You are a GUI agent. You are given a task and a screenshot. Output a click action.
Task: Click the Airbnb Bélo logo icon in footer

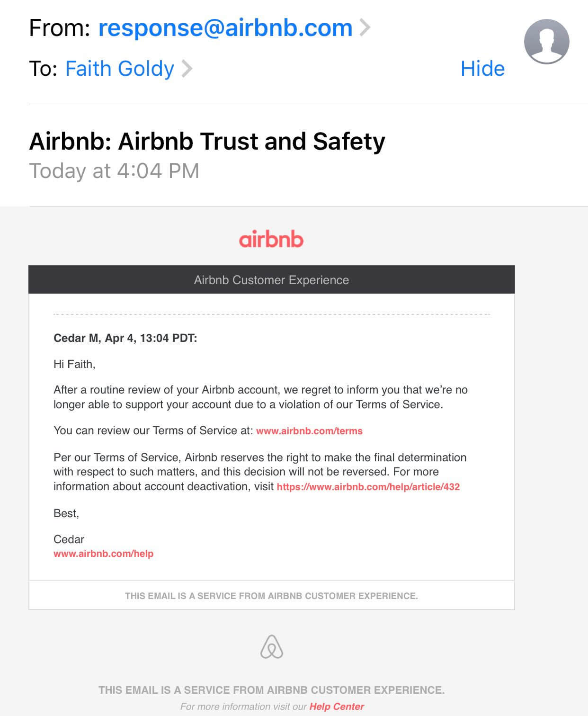[x=272, y=647]
